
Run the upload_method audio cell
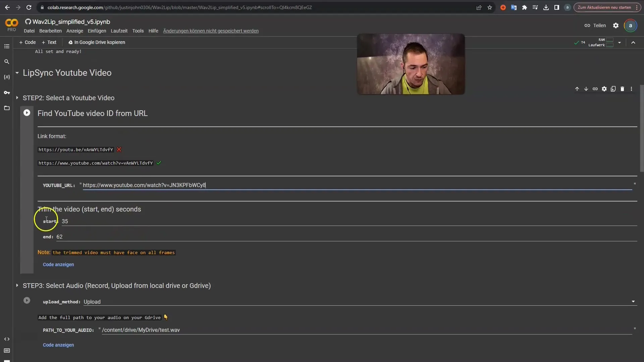click(x=27, y=300)
